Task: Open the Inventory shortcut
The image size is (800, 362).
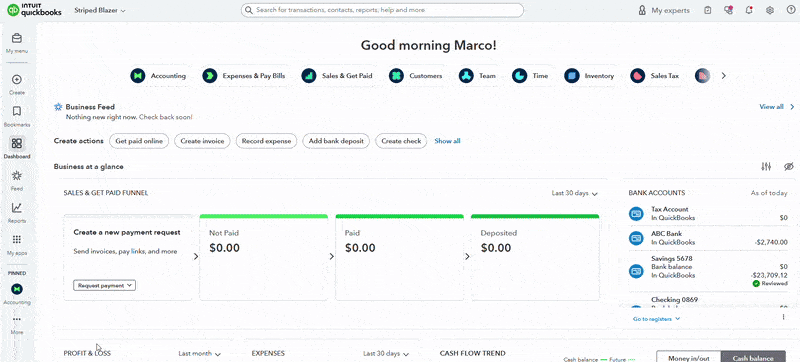Action: [x=589, y=76]
